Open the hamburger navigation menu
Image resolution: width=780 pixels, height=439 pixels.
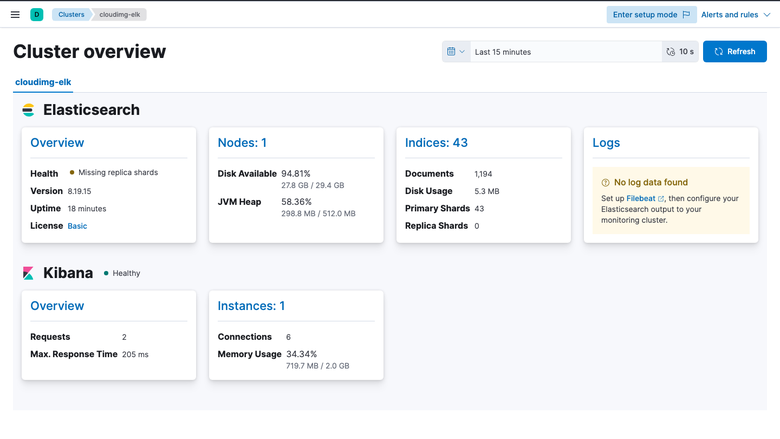15,14
